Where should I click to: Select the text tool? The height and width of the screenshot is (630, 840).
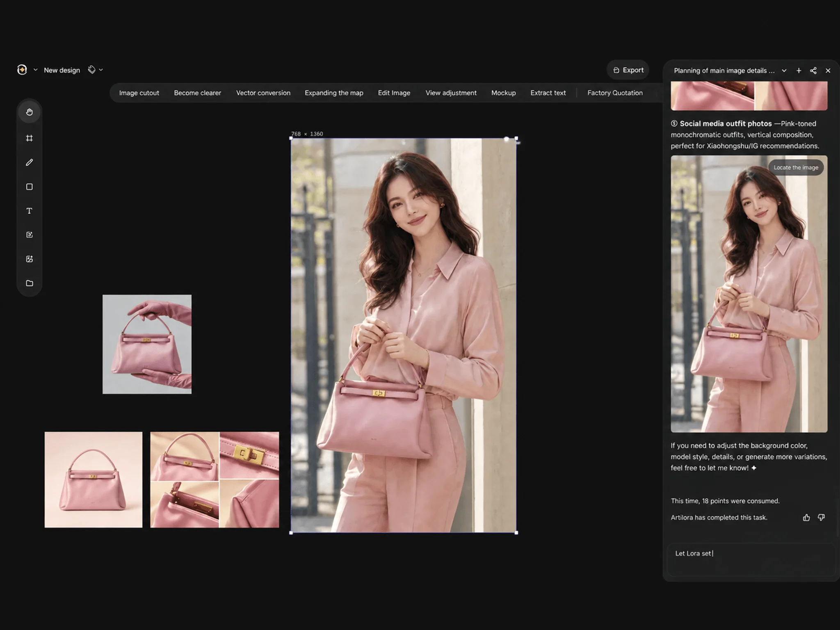(29, 211)
